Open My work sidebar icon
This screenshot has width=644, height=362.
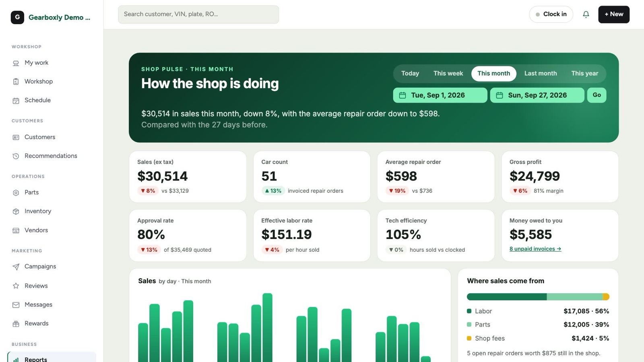[x=16, y=63]
